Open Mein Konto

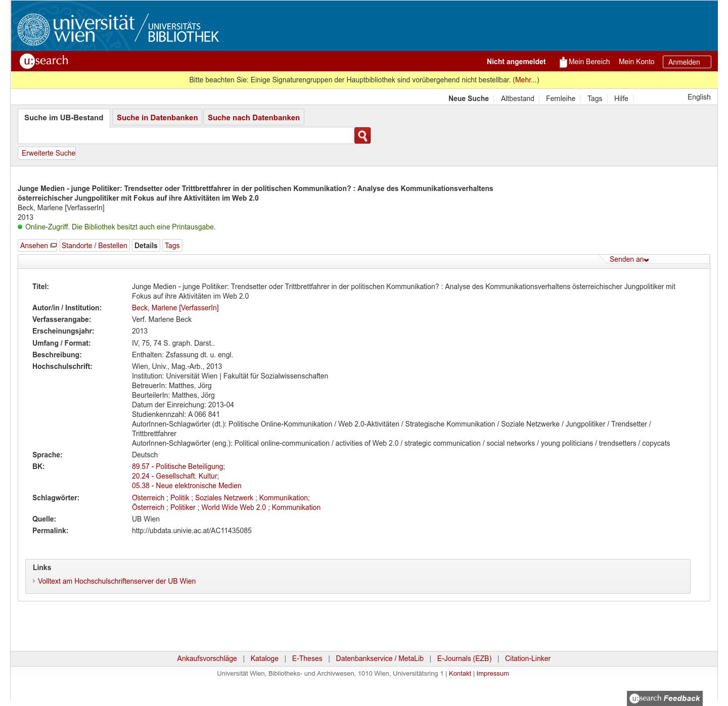[636, 62]
